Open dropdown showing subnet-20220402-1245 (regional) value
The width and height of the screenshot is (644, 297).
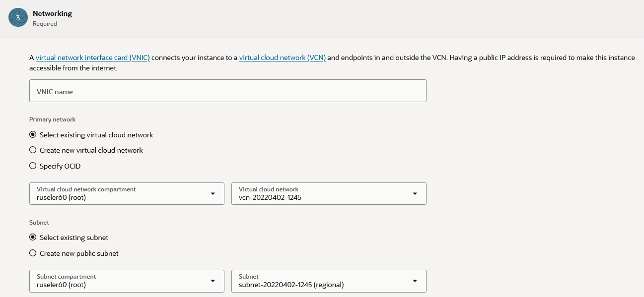323,284
